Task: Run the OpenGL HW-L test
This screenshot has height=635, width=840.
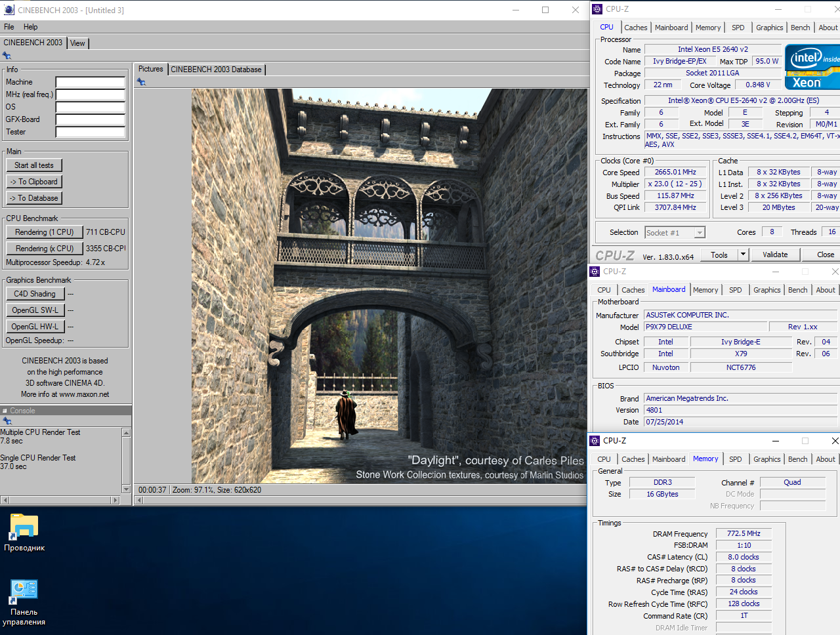Action: point(35,327)
